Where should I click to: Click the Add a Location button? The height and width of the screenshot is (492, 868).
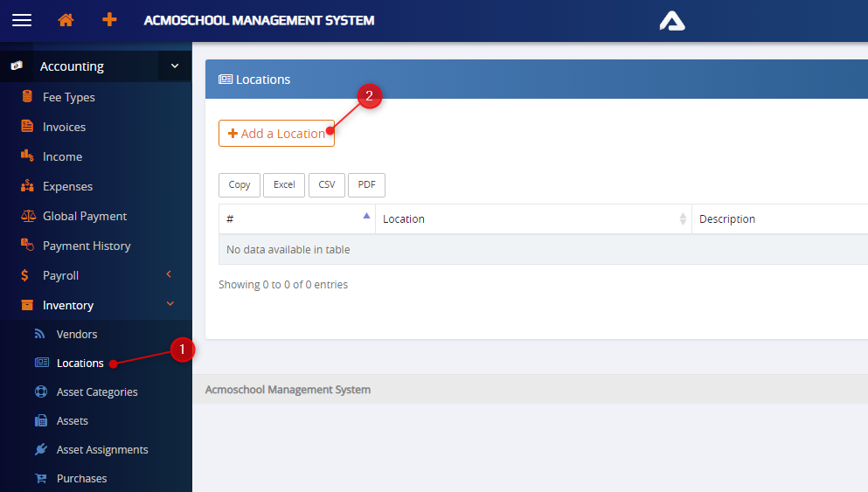click(276, 134)
